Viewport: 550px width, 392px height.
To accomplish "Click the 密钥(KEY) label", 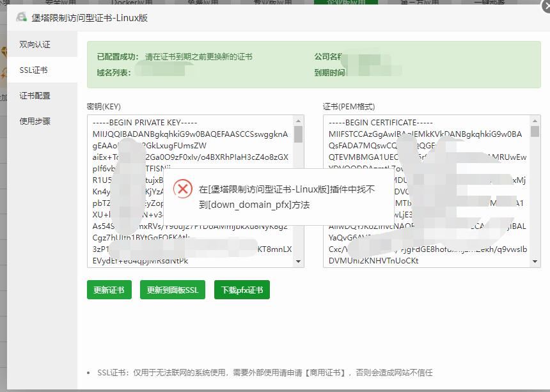I will pos(104,107).
